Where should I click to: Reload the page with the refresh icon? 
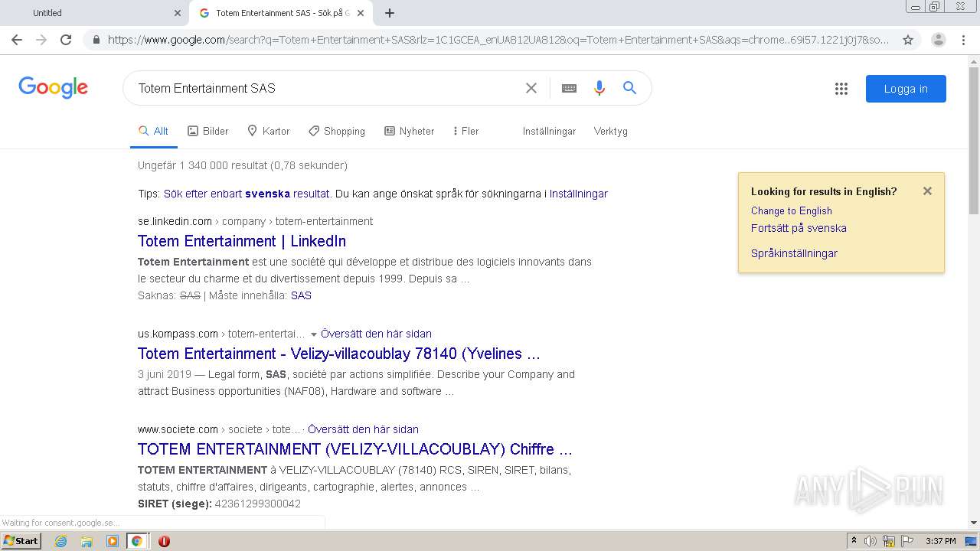coord(66,40)
